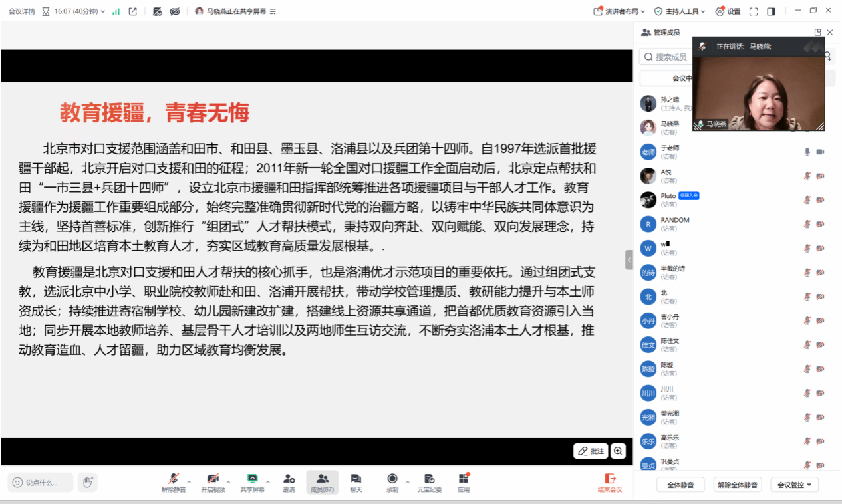Screen dimensions: 842x504
Task: Collapse the member panel with side handle
Action: click(629, 259)
